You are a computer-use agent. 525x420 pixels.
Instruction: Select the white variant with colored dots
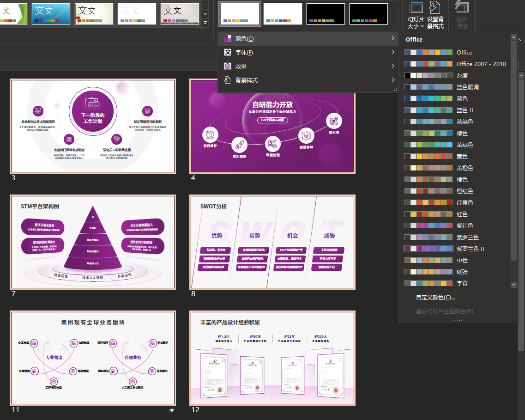(x=240, y=14)
